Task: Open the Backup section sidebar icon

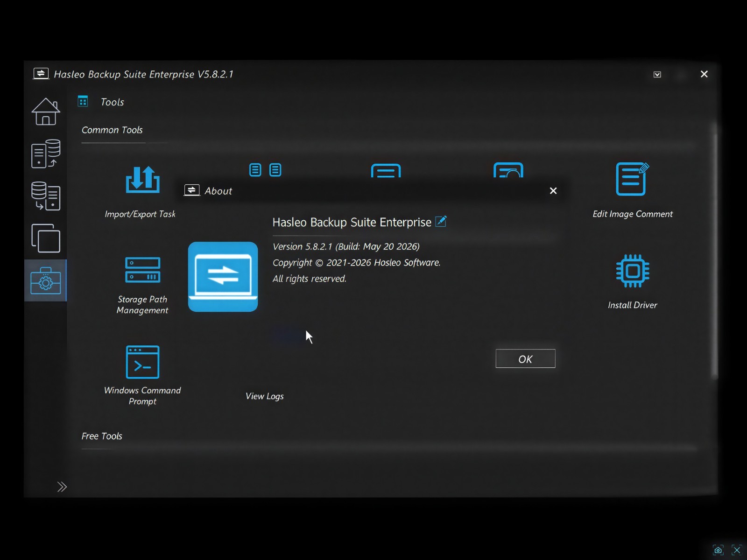Action: coord(46,154)
